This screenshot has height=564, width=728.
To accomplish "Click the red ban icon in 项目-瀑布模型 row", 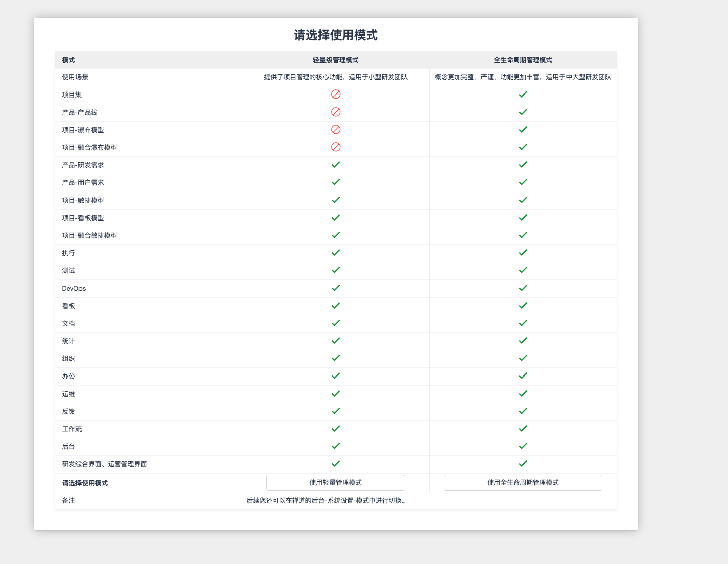I will coord(336,130).
